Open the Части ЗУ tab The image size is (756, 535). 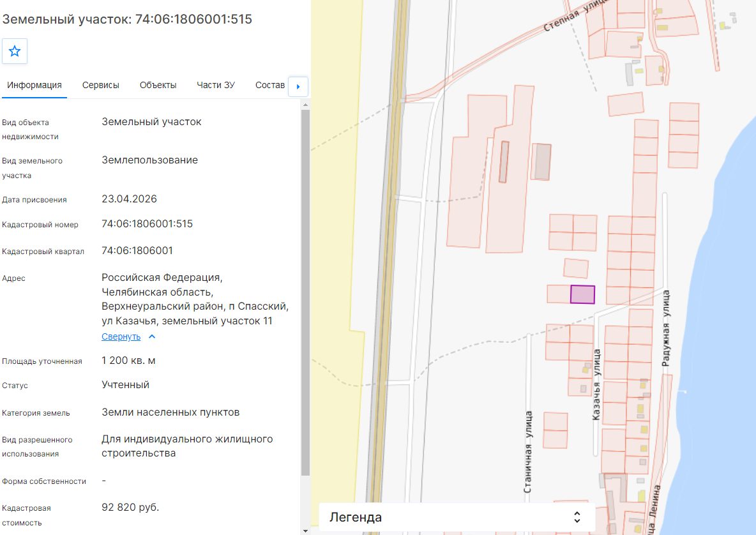coord(216,86)
